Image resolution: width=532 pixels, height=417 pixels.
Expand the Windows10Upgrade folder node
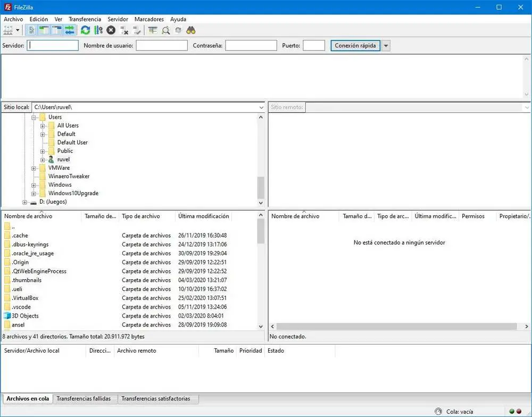(x=34, y=194)
